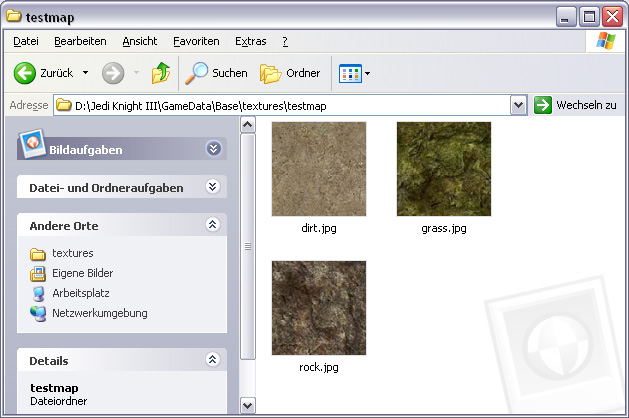Expand the Bildaufgaben panel

(x=213, y=148)
